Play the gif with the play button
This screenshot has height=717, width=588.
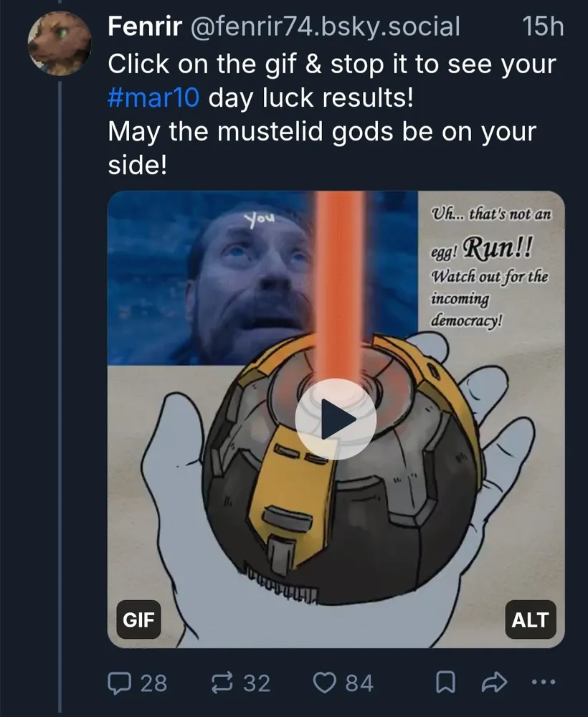coord(336,419)
